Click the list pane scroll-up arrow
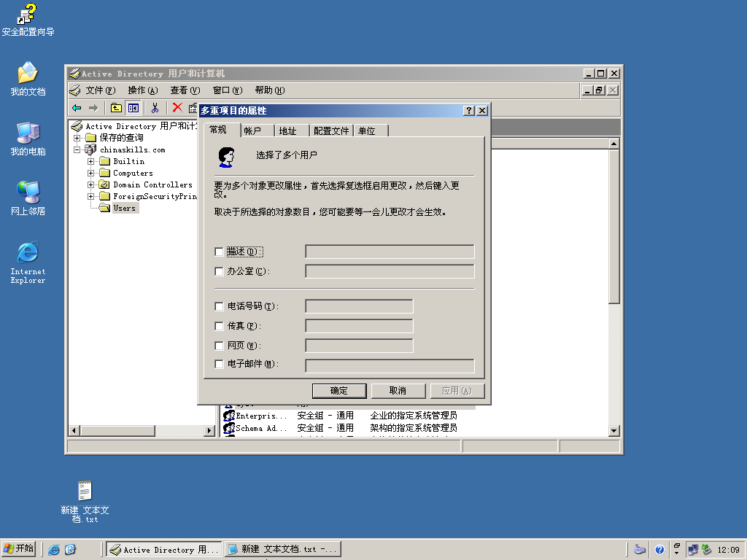Image resolution: width=747 pixels, height=560 pixels. 614,144
